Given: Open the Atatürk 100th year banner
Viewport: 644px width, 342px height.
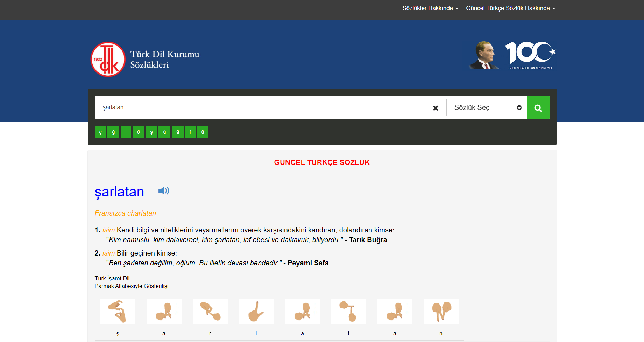Looking at the screenshot, I should [x=512, y=55].
